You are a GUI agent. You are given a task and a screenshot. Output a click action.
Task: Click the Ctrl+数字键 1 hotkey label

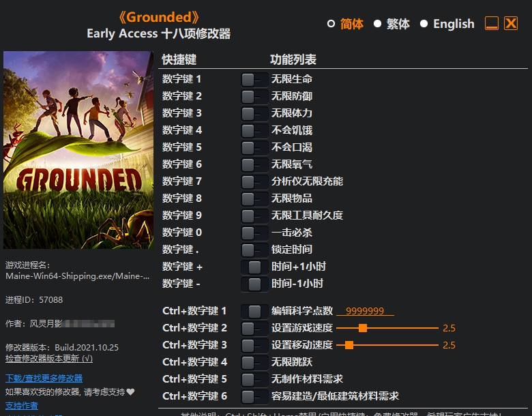click(194, 311)
